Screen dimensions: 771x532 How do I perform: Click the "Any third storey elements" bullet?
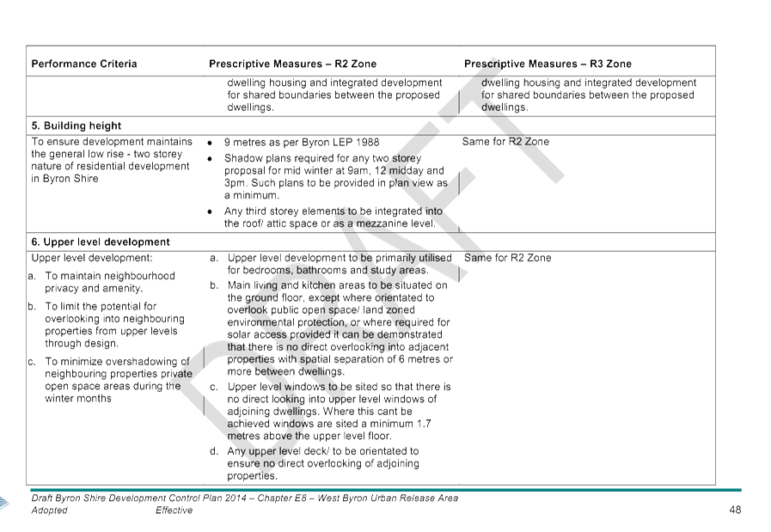333,217
